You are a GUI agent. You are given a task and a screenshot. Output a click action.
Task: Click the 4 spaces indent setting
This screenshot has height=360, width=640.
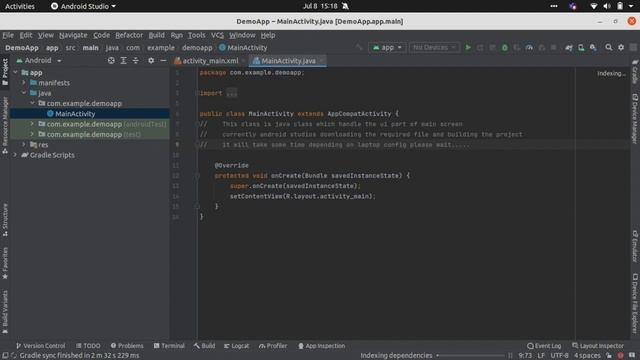pyautogui.click(x=587, y=356)
